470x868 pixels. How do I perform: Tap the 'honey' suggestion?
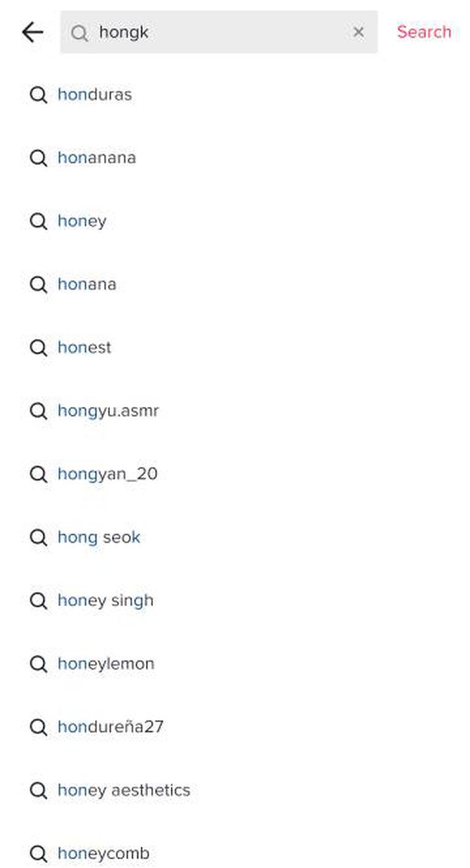(x=82, y=221)
